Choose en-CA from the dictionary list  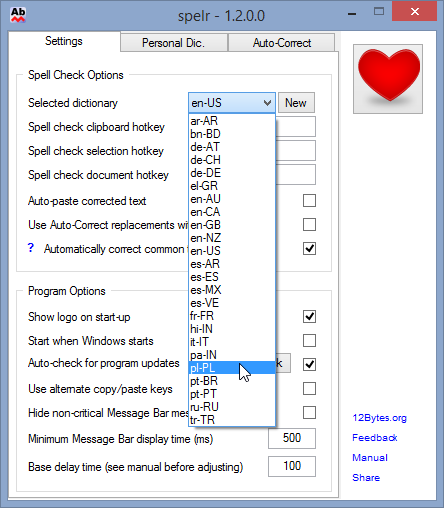pyautogui.click(x=232, y=212)
